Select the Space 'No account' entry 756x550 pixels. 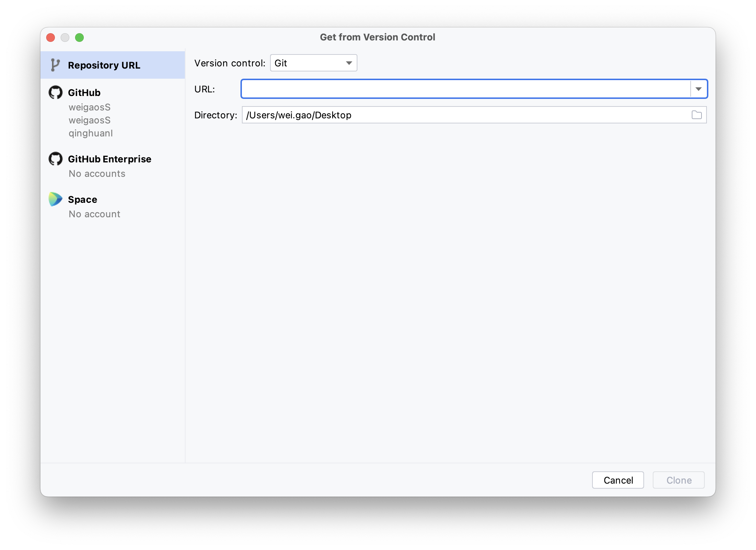pos(94,214)
